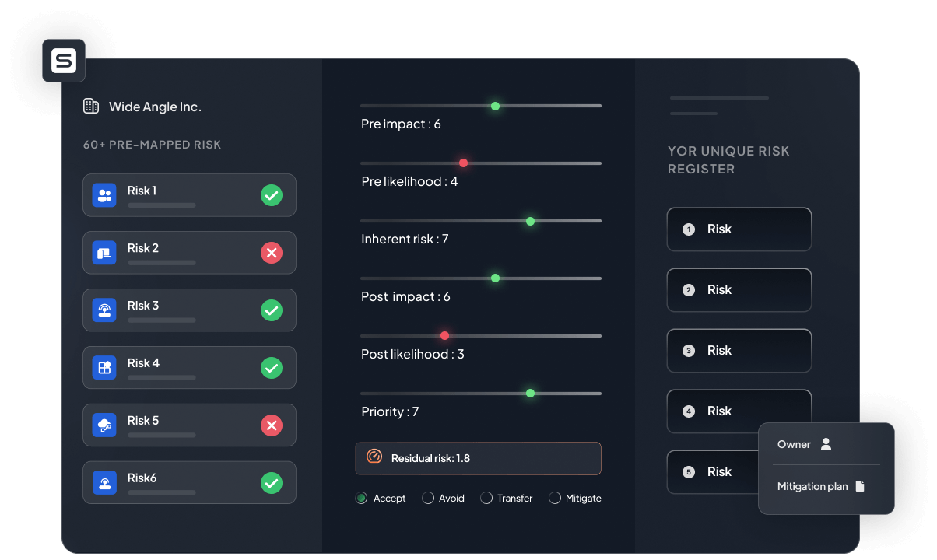Select the Accept radio option
This screenshot has height=560, width=937.
(361, 498)
